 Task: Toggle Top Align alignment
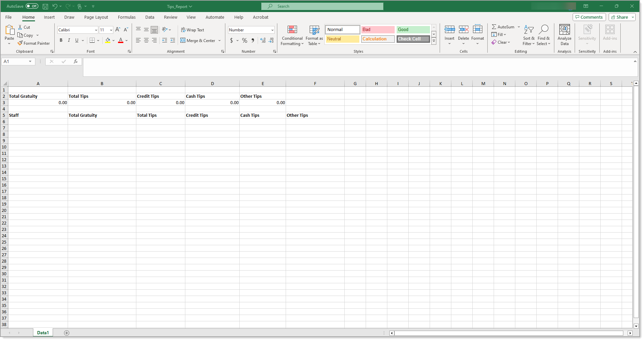click(x=138, y=30)
